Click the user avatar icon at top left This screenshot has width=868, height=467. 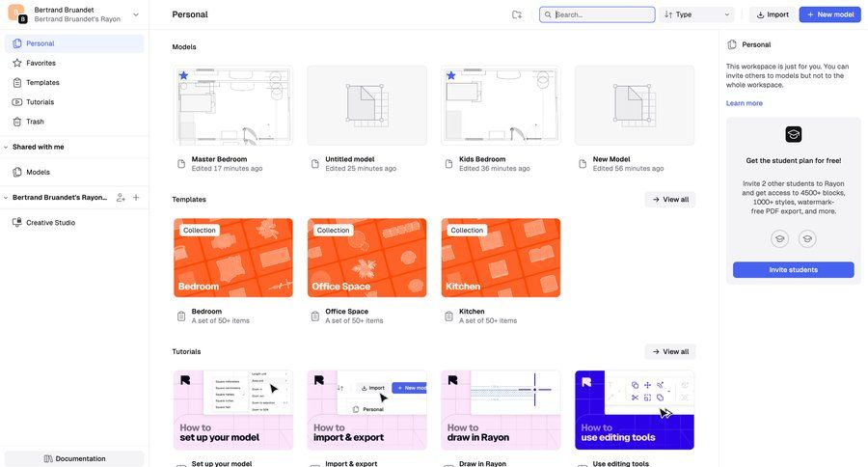17,14
